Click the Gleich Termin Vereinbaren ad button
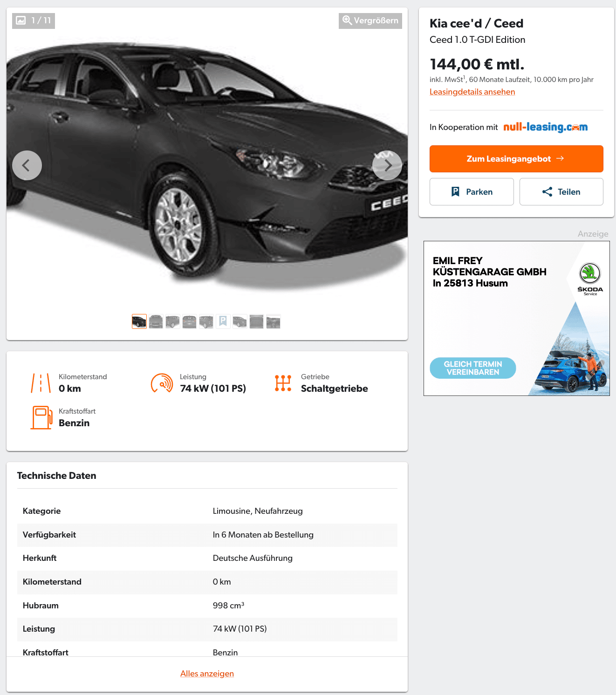This screenshot has width=616, height=695. click(473, 368)
